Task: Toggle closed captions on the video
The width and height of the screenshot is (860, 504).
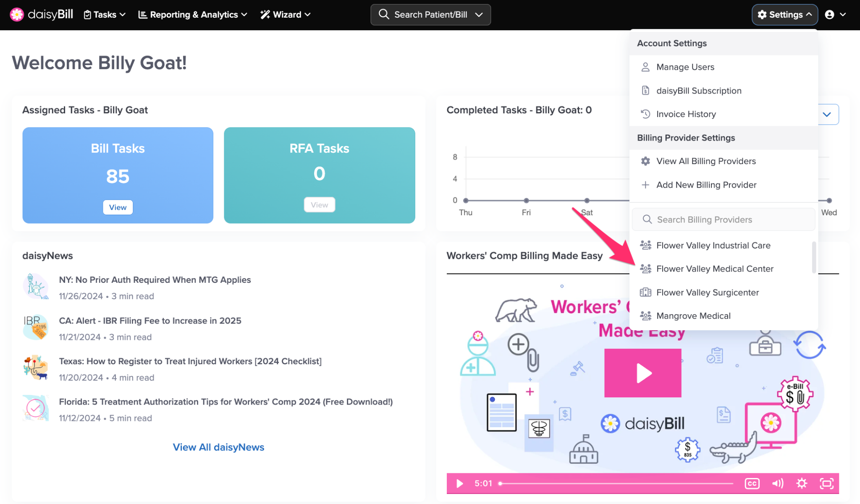Action: [752, 483]
